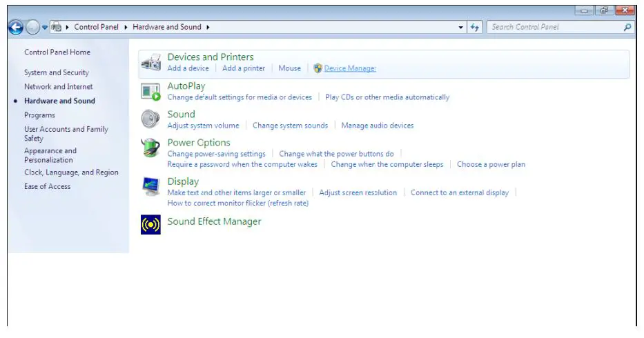This screenshot has height=338, width=644.
Task: Click Change what the power buttons do
Action: [x=336, y=154]
